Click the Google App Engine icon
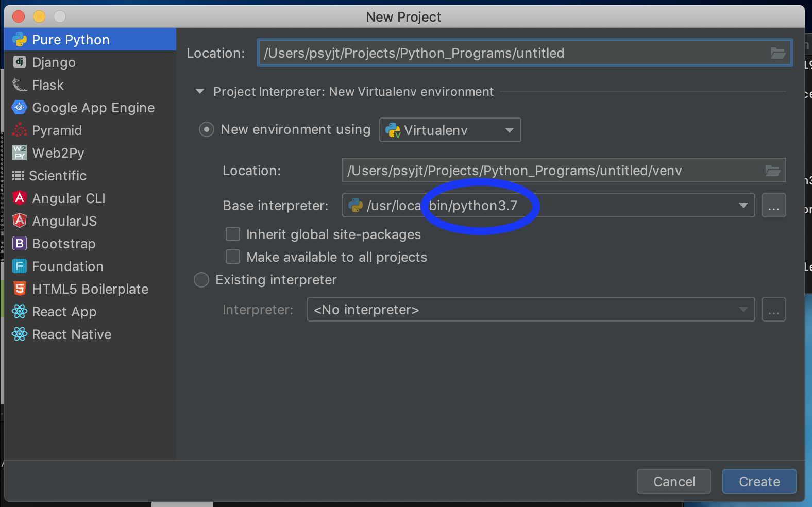 [19, 108]
